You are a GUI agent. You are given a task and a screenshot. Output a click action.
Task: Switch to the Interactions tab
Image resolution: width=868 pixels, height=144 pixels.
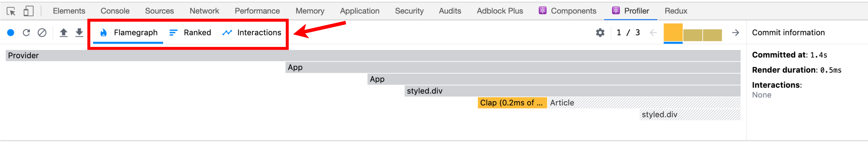252,33
